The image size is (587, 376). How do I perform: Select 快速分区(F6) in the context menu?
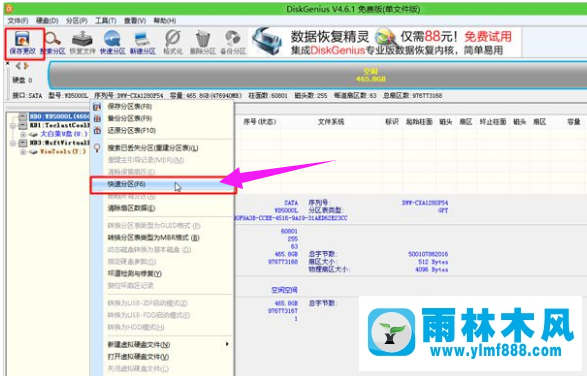tap(163, 184)
